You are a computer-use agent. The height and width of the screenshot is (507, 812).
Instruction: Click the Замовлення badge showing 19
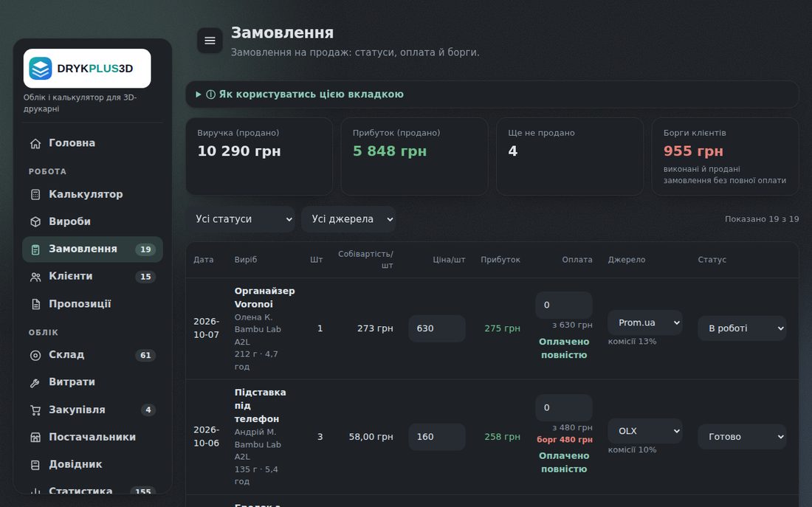coord(145,249)
